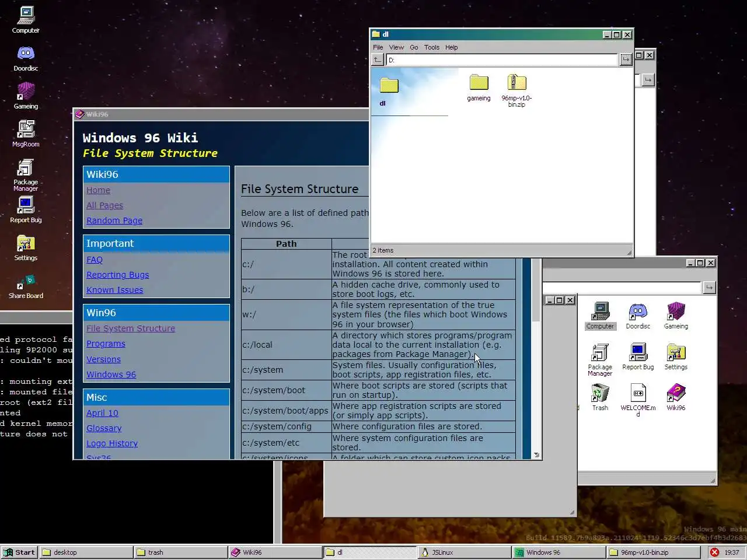Open the Windows 96 wiki link
This screenshot has height=560, width=747.
coord(111,374)
